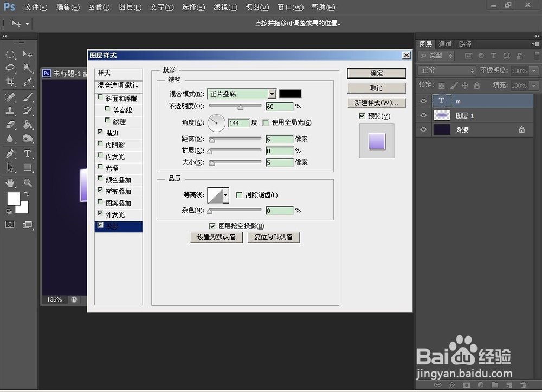Check 使用全局光 checkbox
The image size is (542, 392).
pyautogui.click(x=266, y=122)
